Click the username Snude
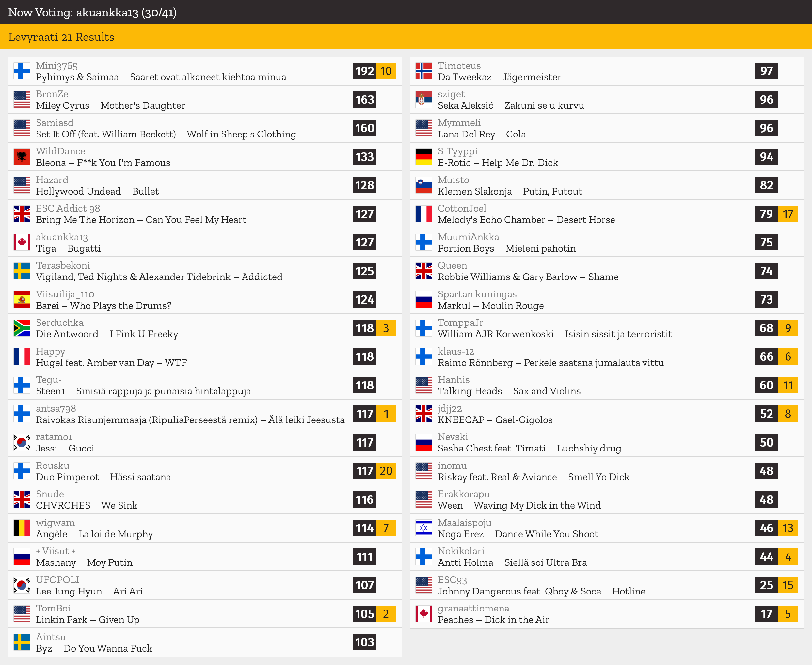This screenshot has width=812, height=665. click(50, 494)
